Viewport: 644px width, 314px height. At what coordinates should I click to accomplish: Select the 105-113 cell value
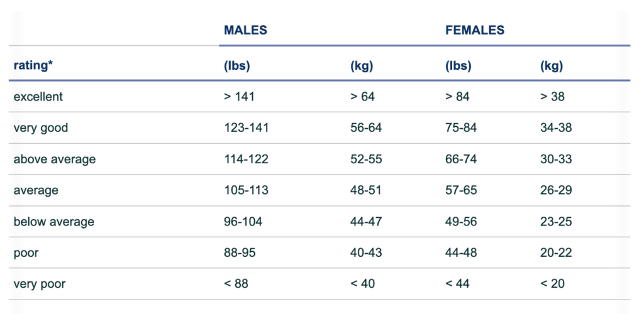pyautogui.click(x=246, y=190)
